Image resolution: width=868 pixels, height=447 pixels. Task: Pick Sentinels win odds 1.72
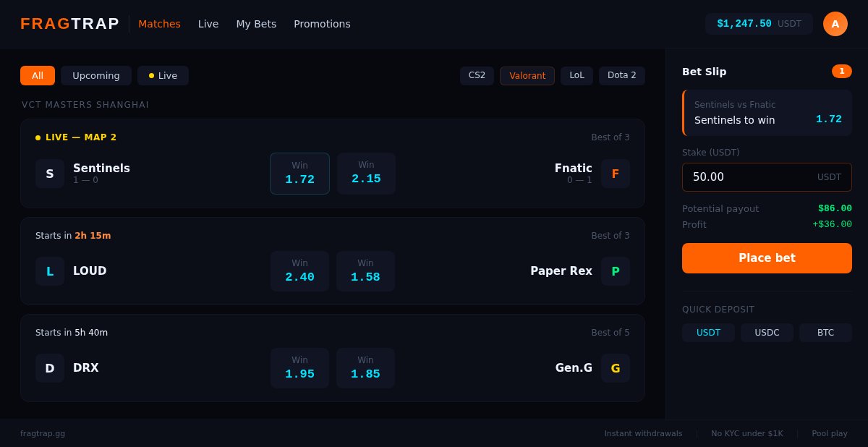pyautogui.click(x=299, y=174)
